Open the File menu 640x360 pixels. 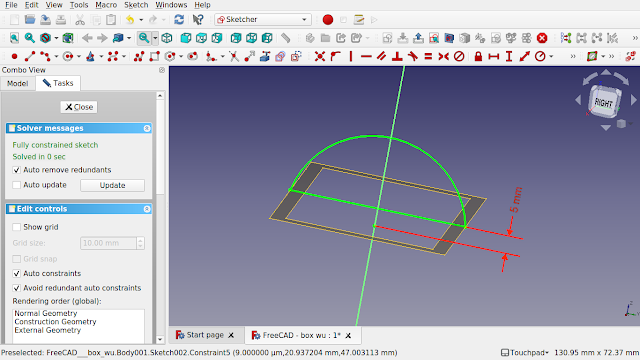click(11, 5)
